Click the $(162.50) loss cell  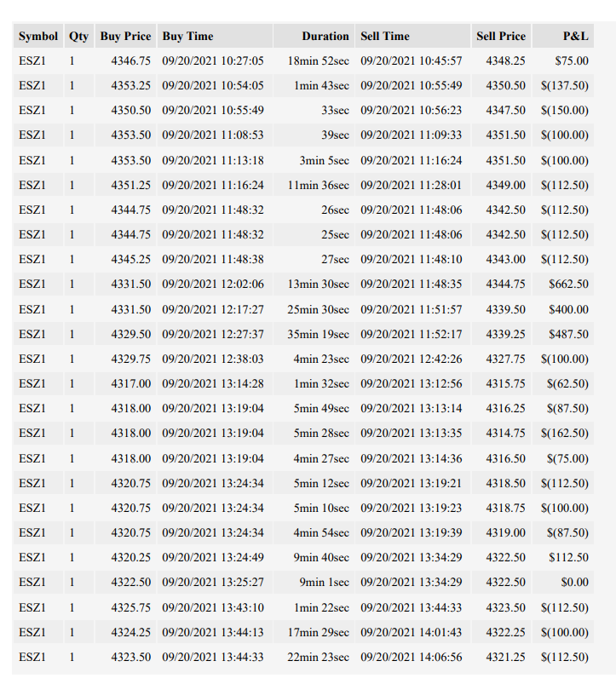(563, 433)
